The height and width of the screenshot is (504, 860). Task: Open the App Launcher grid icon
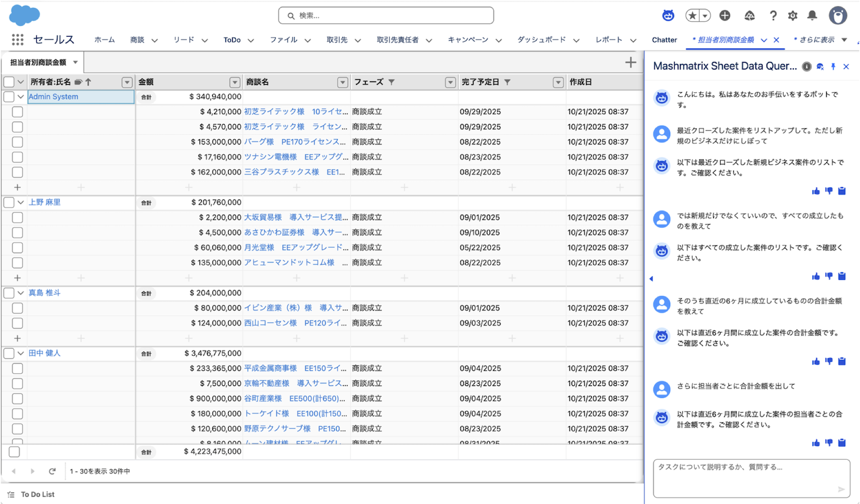click(x=17, y=40)
